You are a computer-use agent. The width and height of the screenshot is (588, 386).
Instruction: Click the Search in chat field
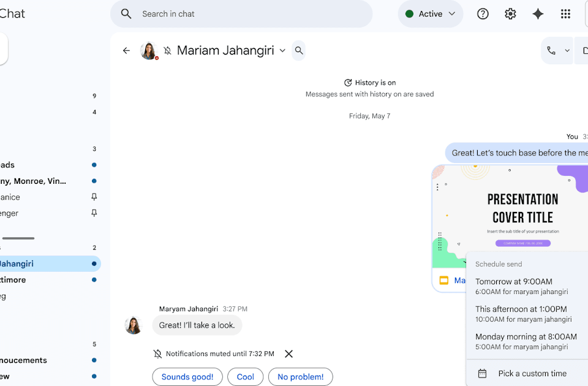245,14
